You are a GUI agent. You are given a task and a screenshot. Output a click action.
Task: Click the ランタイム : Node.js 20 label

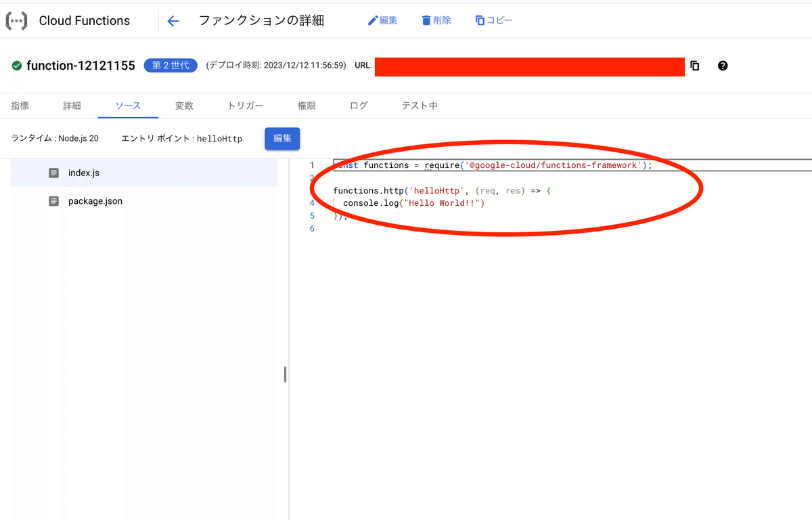click(x=55, y=138)
